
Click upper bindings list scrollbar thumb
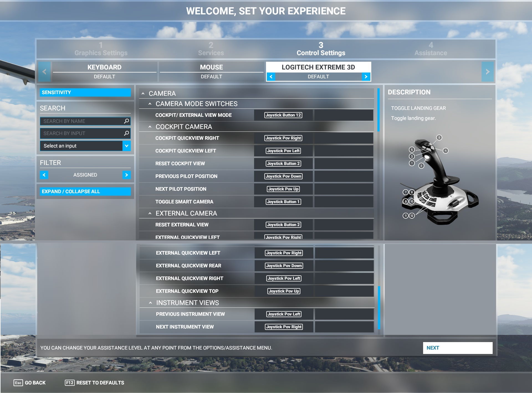click(378, 110)
